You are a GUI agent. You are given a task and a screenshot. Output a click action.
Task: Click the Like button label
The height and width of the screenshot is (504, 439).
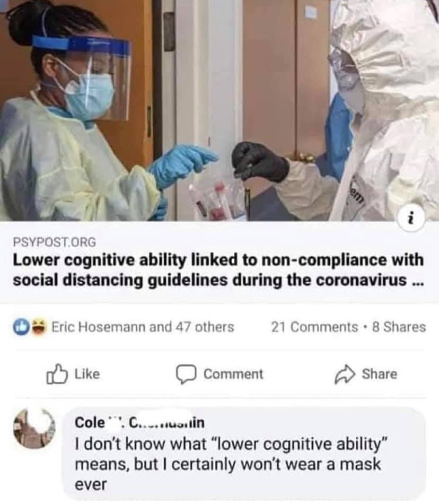click(x=87, y=374)
